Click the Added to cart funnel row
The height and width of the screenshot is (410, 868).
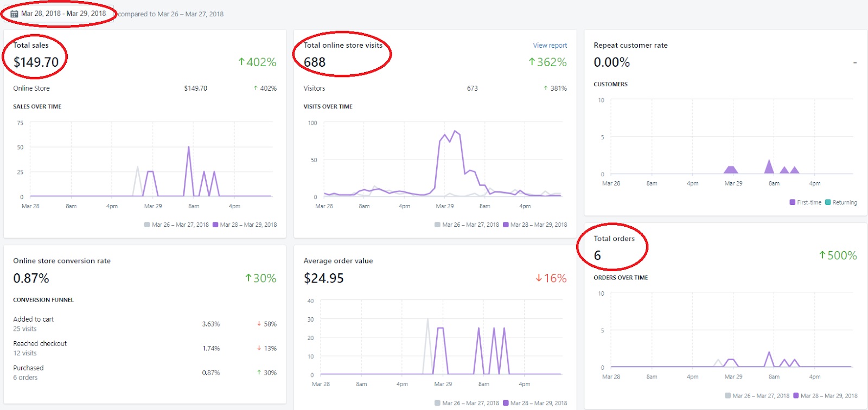click(145, 324)
